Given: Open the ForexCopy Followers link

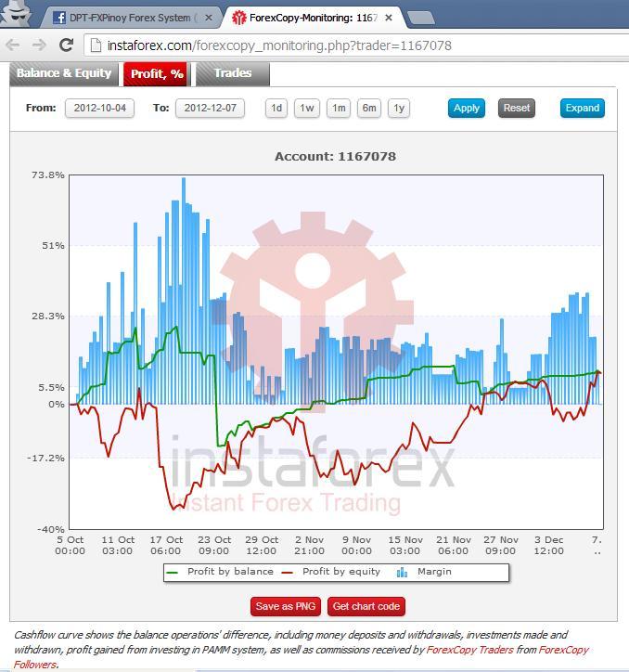Looking at the screenshot, I should click(302, 657).
